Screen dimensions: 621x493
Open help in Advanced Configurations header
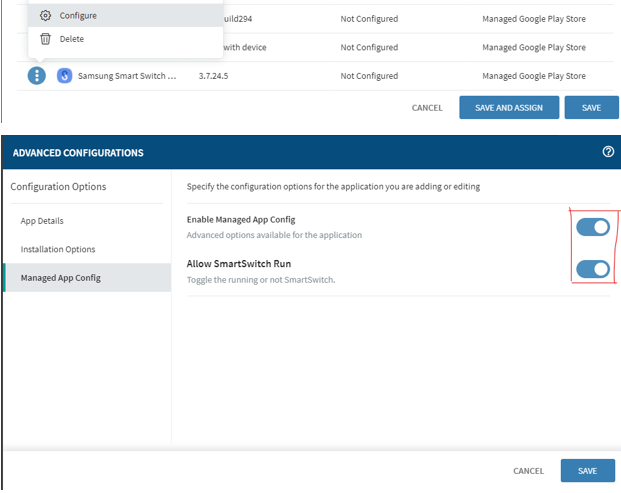pyautogui.click(x=608, y=152)
